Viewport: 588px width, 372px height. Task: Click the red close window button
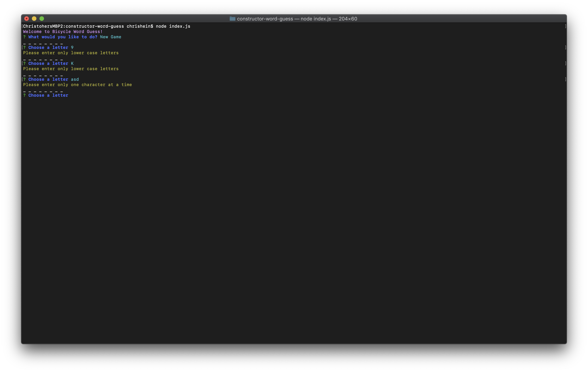(27, 19)
